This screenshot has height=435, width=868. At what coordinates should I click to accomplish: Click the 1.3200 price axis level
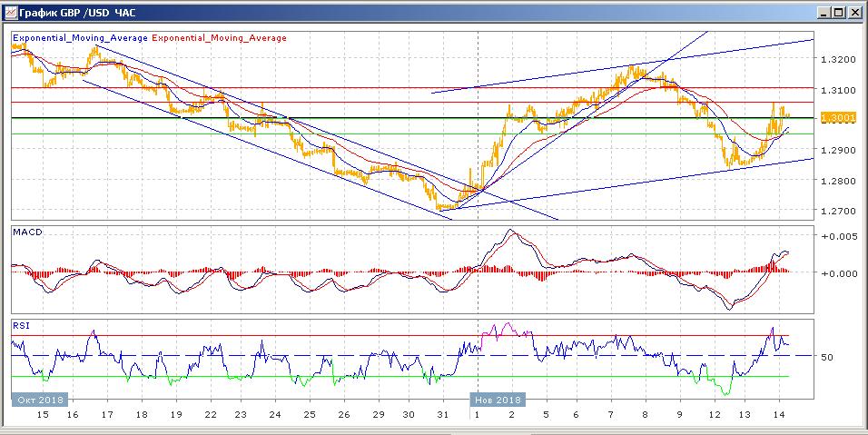(836, 59)
